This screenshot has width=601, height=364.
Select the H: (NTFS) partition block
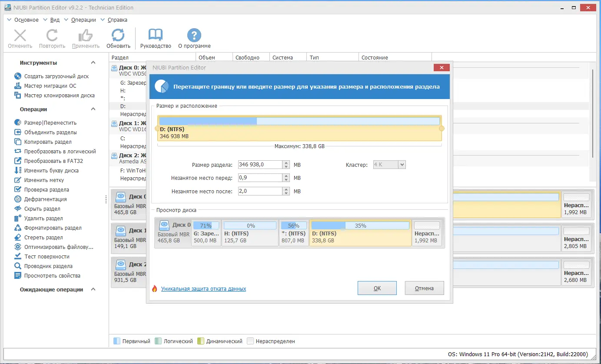[250, 233]
